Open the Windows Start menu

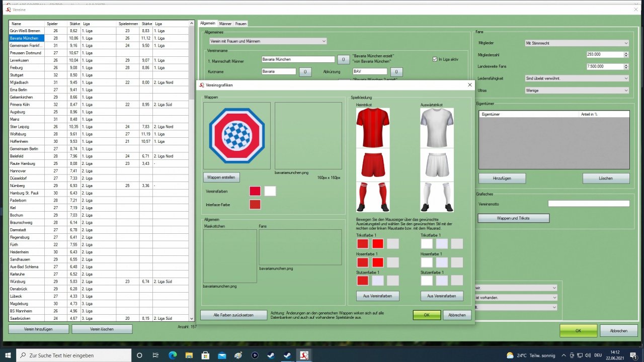coord(8,355)
